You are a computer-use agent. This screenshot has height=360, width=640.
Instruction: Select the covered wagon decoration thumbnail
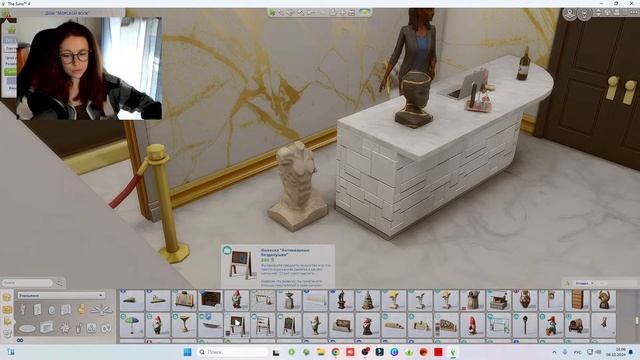click(x=577, y=325)
